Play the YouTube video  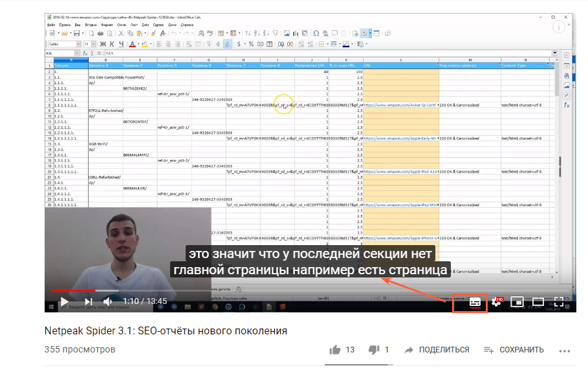click(64, 301)
